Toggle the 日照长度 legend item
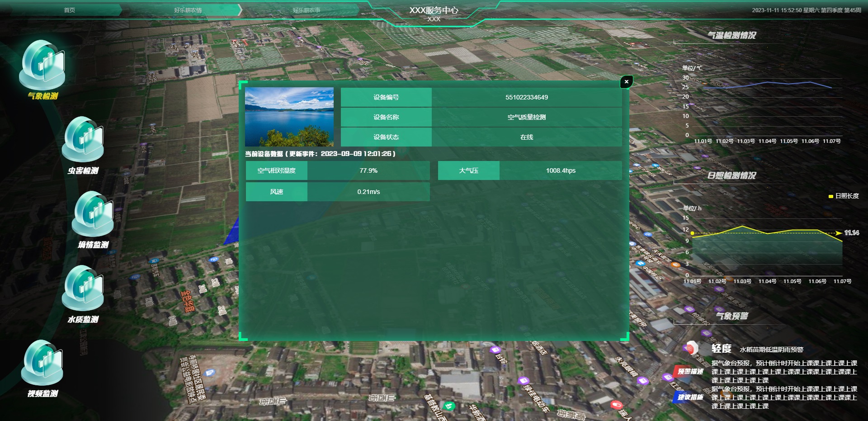 (x=843, y=196)
